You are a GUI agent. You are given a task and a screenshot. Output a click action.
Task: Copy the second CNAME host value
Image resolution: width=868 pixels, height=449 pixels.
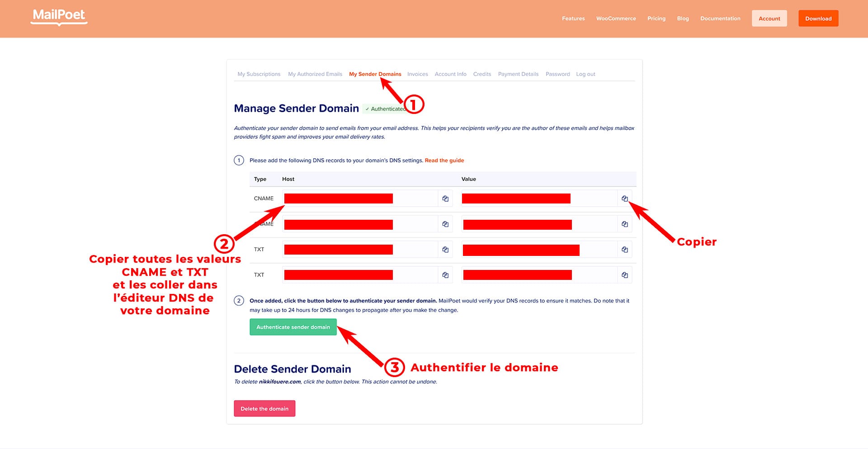click(445, 224)
